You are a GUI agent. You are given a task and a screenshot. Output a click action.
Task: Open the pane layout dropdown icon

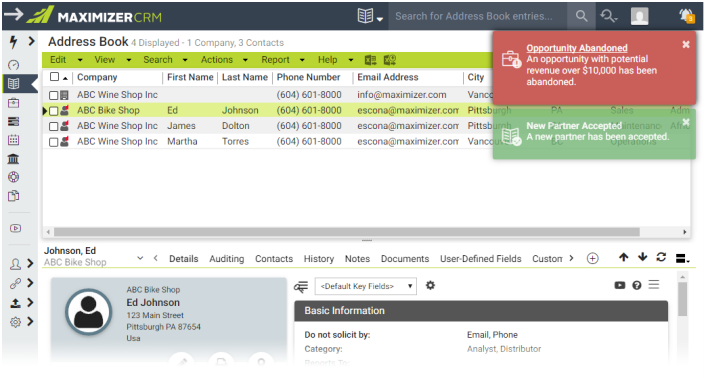tap(683, 258)
